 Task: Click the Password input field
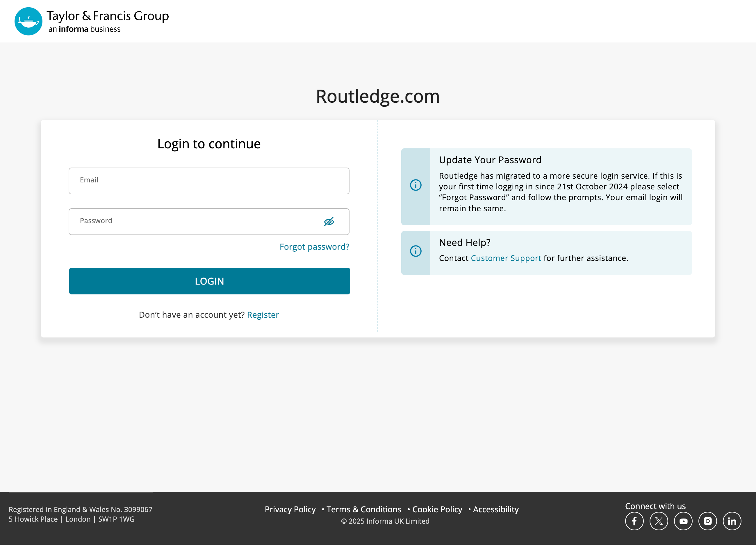[200, 221]
